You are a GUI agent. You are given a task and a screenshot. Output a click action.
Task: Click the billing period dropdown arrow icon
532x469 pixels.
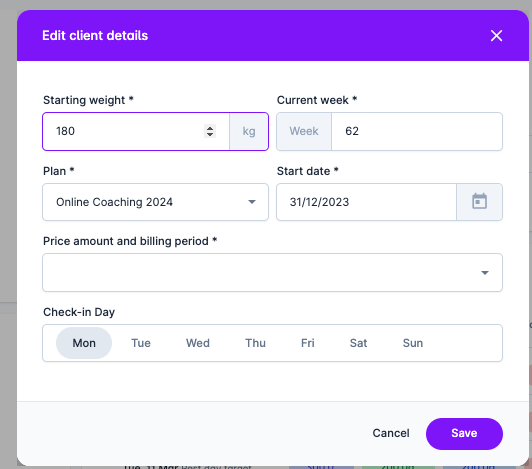[x=485, y=273]
